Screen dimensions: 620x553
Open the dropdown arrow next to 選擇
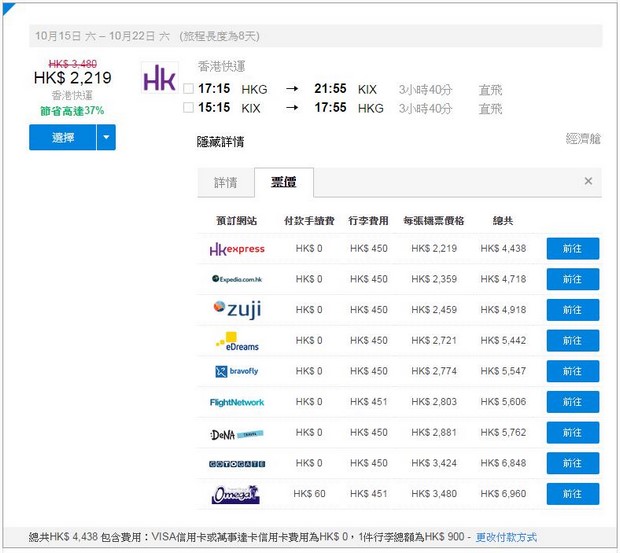106,137
